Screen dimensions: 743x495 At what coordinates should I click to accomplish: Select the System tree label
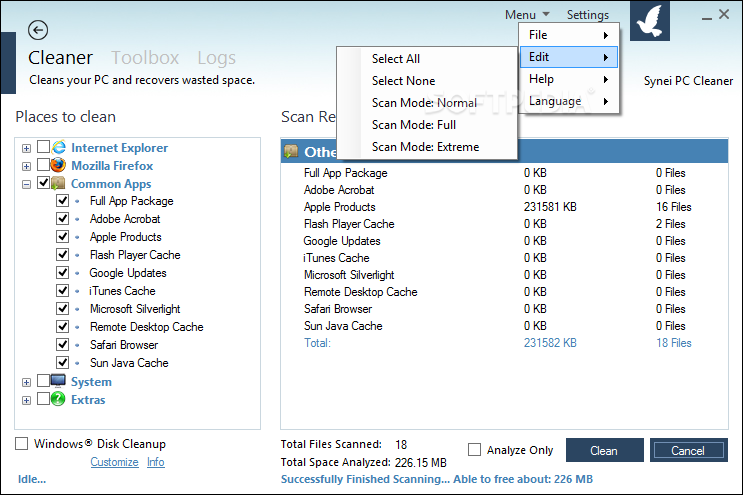(x=91, y=382)
